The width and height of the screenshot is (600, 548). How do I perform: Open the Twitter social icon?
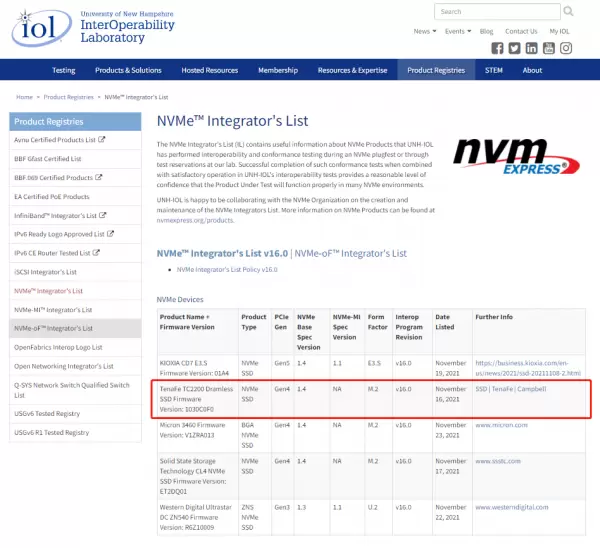click(515, 48)
